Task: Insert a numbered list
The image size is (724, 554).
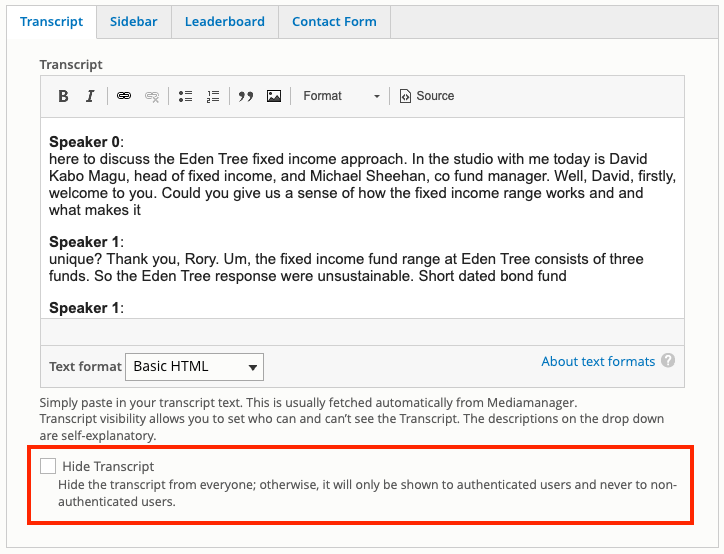Action: click(x=213, y=96)
